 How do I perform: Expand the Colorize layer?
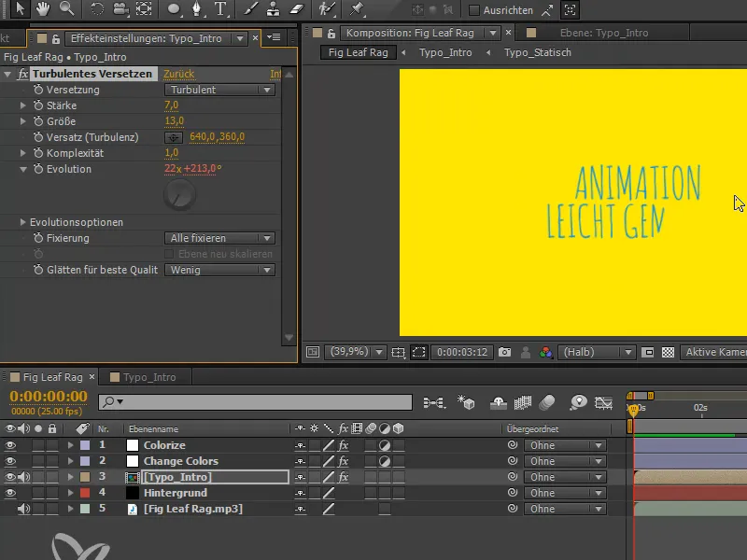click(x=71, y=445)
